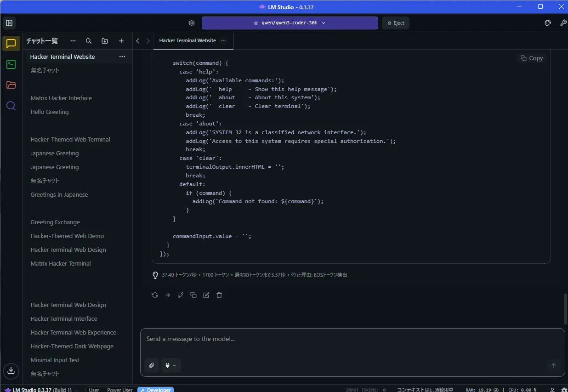The width and height of the screenshot is (568, 392).
Task: Expand the integrations plug menu
Action: coord(170,365)
